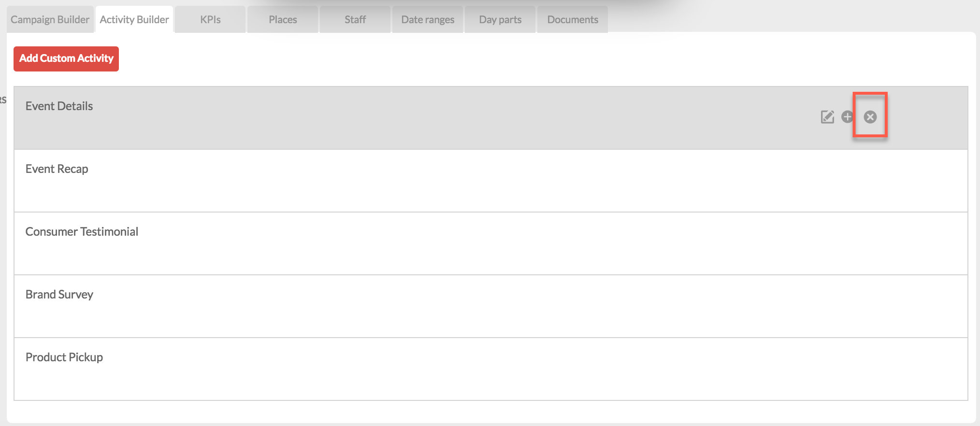
Task: Choose the Consumer Testimonial activity
Action: pyautogui.click(x=491, y=243)
